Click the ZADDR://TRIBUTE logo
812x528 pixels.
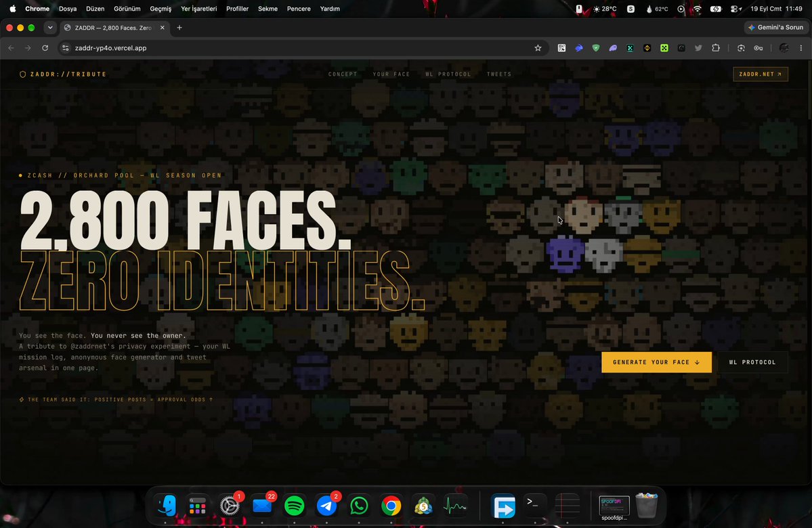click(63, 74)
